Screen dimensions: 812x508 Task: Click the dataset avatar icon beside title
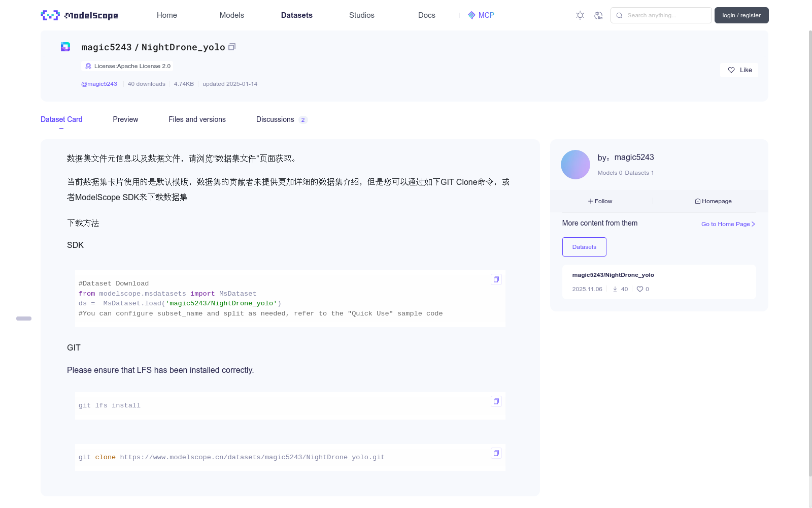point(65,47)
